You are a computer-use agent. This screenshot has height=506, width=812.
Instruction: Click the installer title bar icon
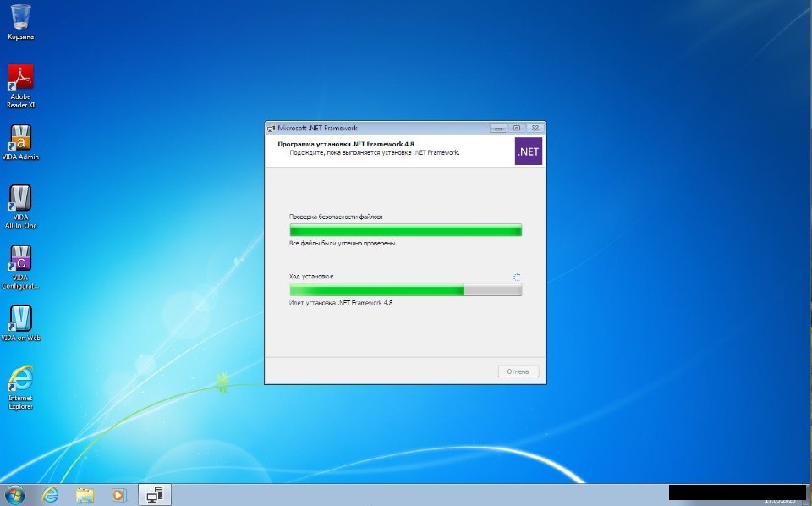click(x=271, y=128)
